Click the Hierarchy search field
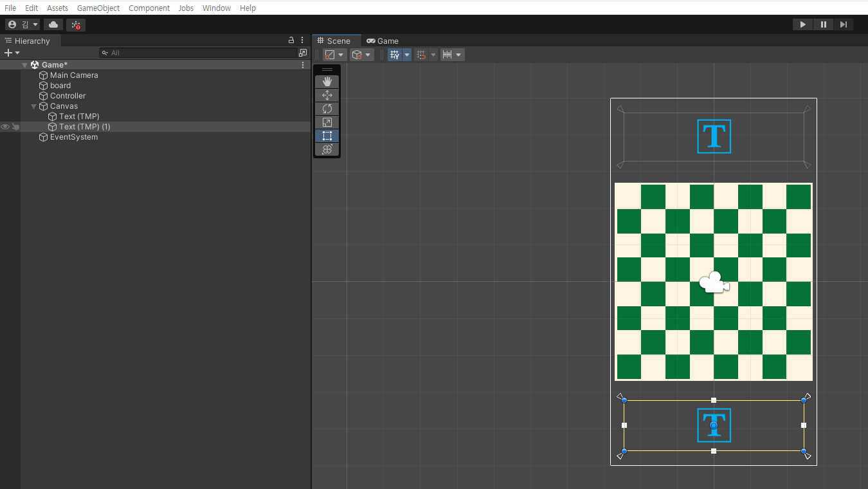This screenshot has height=489, width=868. (199, 53)
